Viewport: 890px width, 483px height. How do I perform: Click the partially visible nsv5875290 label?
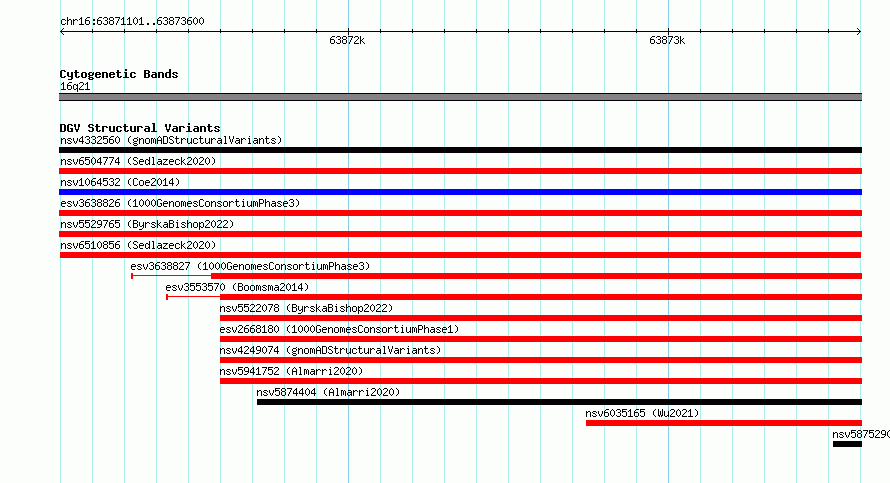[x=861, y=434]
